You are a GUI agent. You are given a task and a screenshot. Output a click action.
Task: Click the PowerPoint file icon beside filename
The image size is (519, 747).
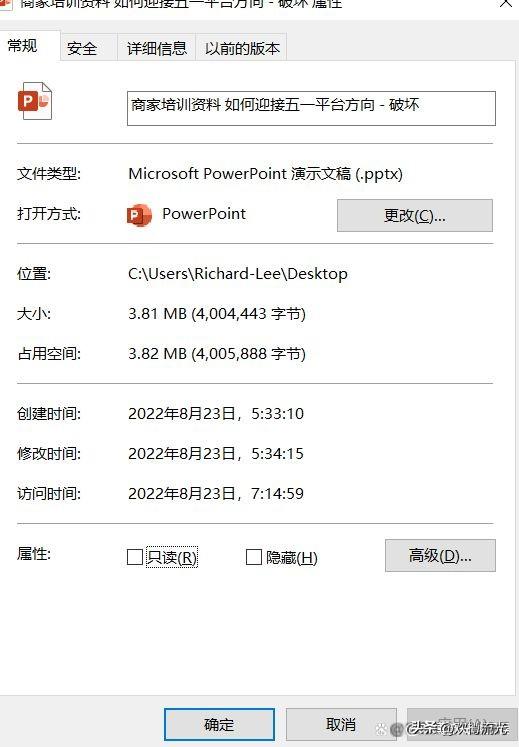click(35, 101)
